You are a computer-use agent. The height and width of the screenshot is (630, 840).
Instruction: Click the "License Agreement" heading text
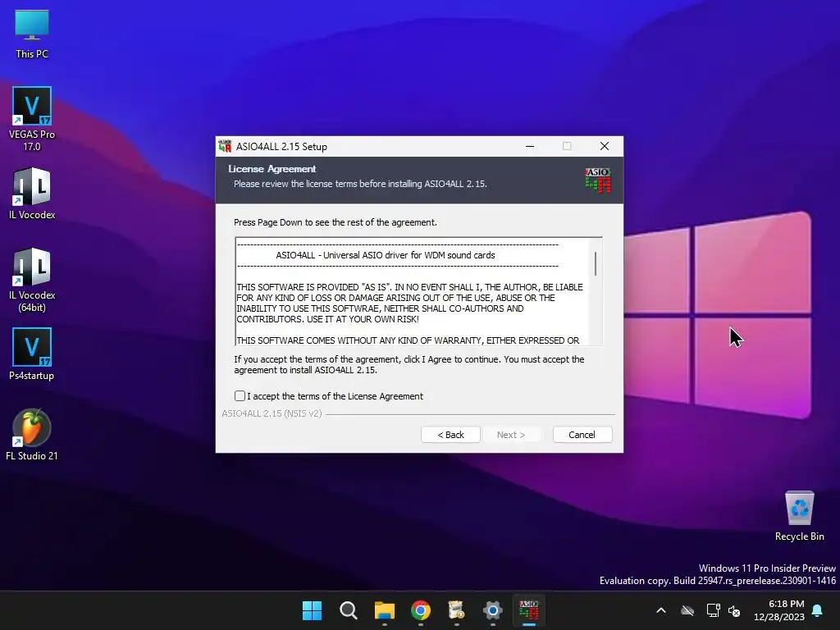(272, 169)
